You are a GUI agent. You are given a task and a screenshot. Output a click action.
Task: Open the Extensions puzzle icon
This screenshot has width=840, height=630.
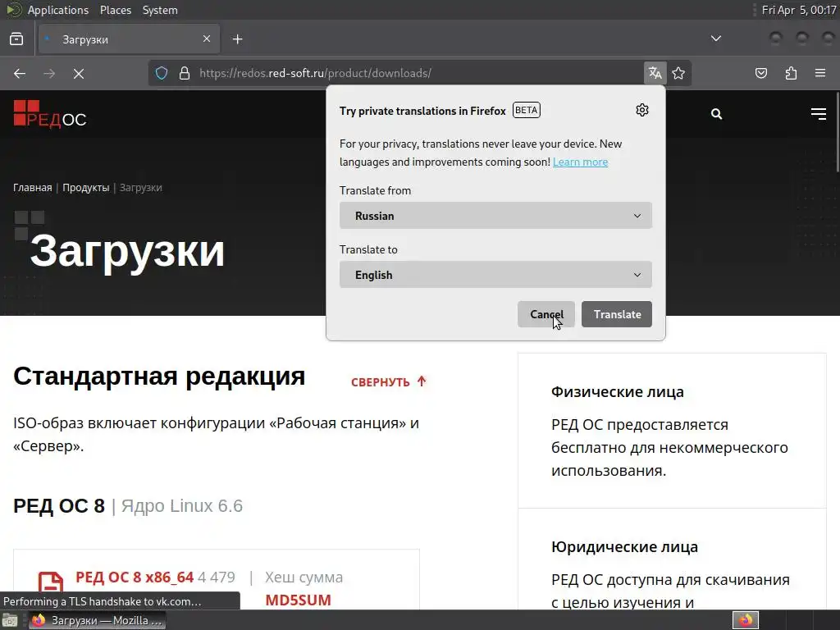[x=791, y=73]
